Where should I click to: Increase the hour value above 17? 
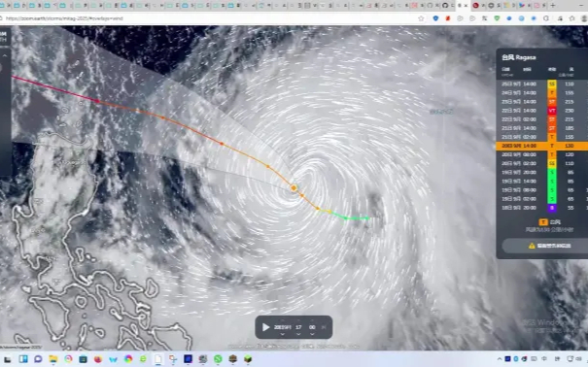pos(298,320)
